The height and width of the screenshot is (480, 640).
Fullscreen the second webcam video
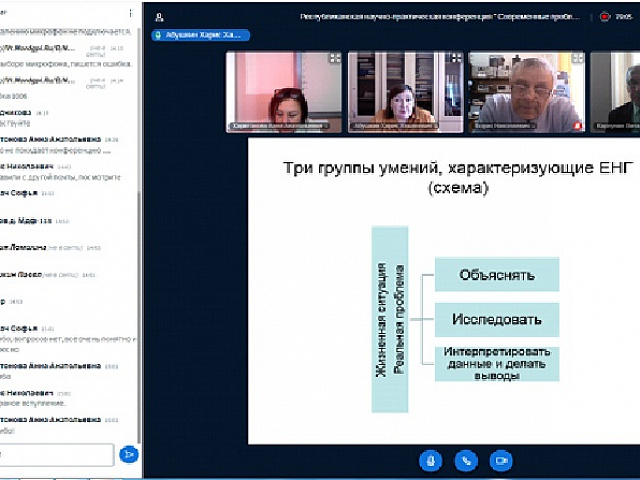[454, 59]
